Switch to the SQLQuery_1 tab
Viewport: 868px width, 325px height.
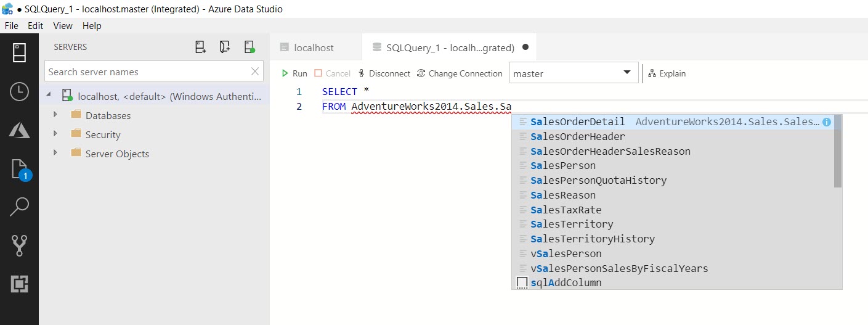450,47
